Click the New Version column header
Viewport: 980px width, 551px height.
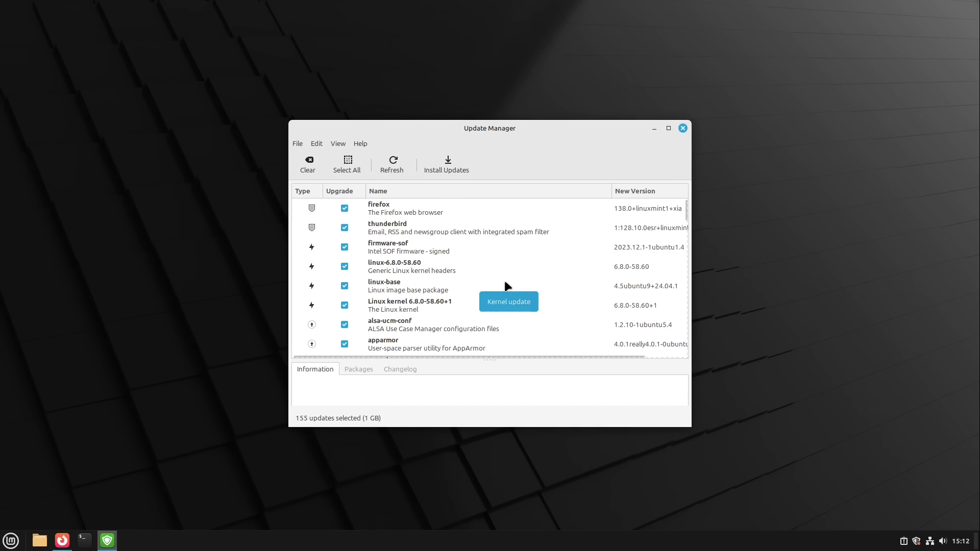(x=635, y=190)
